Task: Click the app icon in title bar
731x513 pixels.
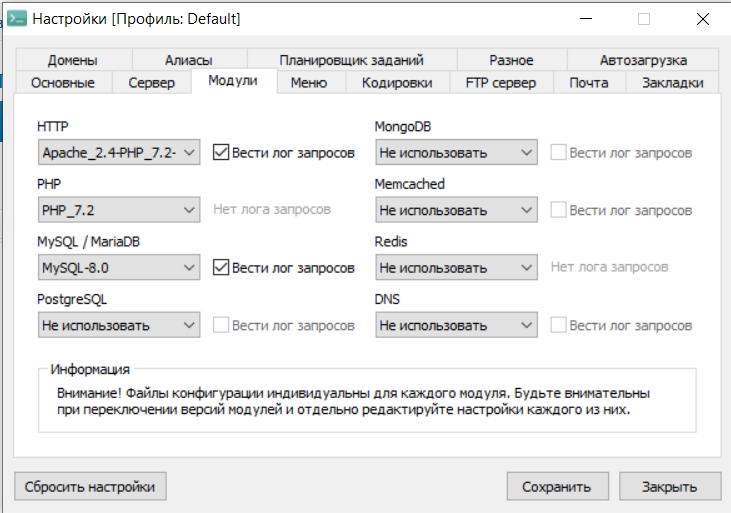Action: 17,19
